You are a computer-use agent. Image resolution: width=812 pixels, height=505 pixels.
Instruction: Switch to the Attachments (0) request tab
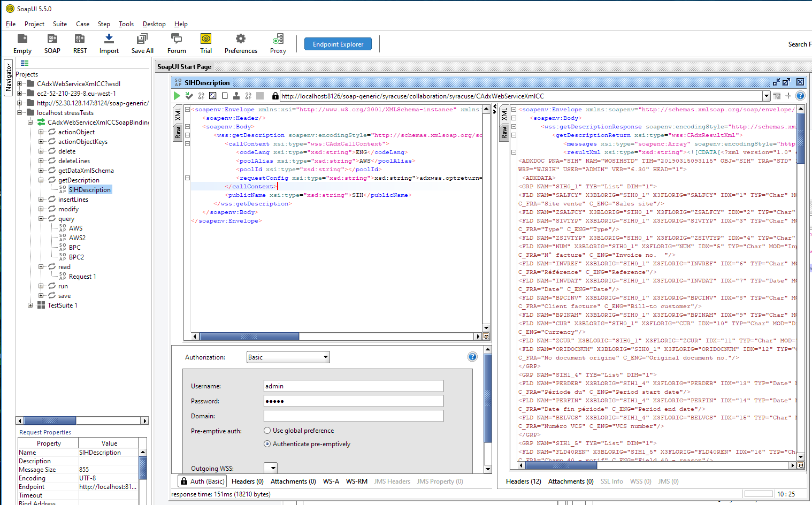tap(293, 481)
